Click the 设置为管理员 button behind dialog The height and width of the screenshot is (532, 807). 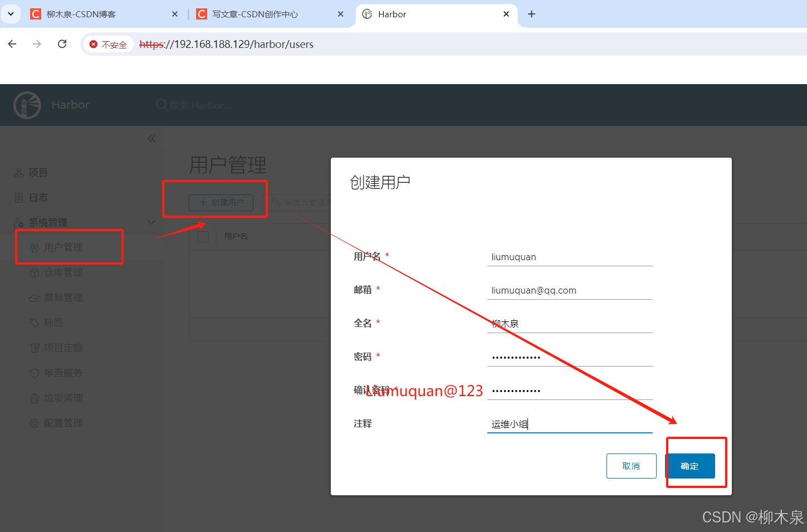tap(301, 202)
